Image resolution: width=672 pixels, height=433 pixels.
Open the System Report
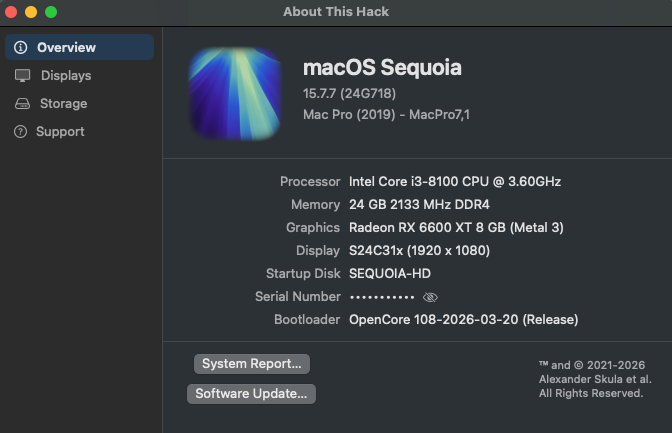252,363
